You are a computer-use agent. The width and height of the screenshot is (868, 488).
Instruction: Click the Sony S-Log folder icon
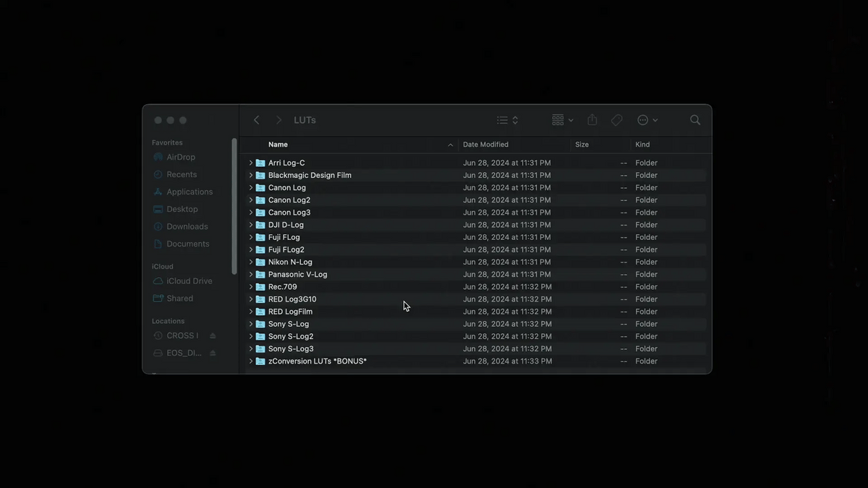260,324
